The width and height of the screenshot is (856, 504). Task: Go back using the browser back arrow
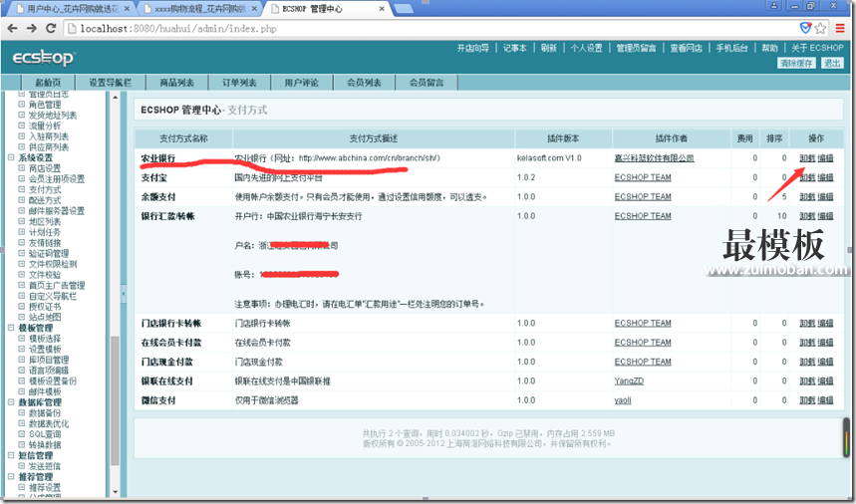pos(12,28)
